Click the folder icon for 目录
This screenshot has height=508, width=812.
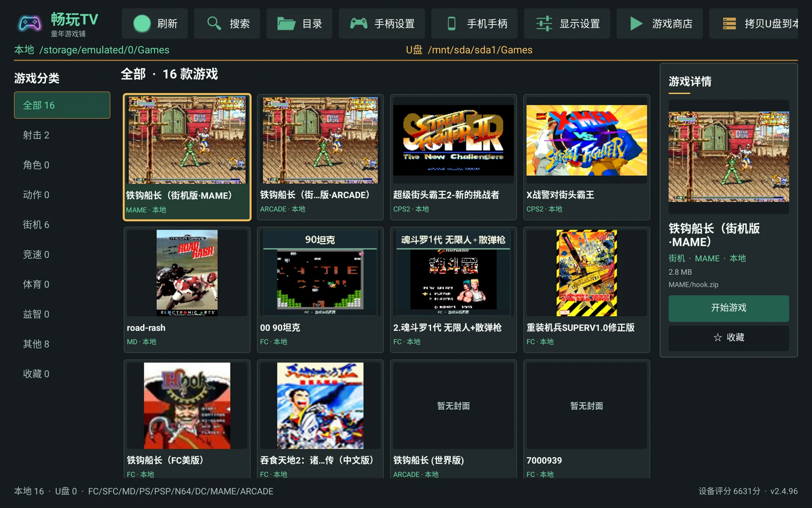(x=286, y=24)
